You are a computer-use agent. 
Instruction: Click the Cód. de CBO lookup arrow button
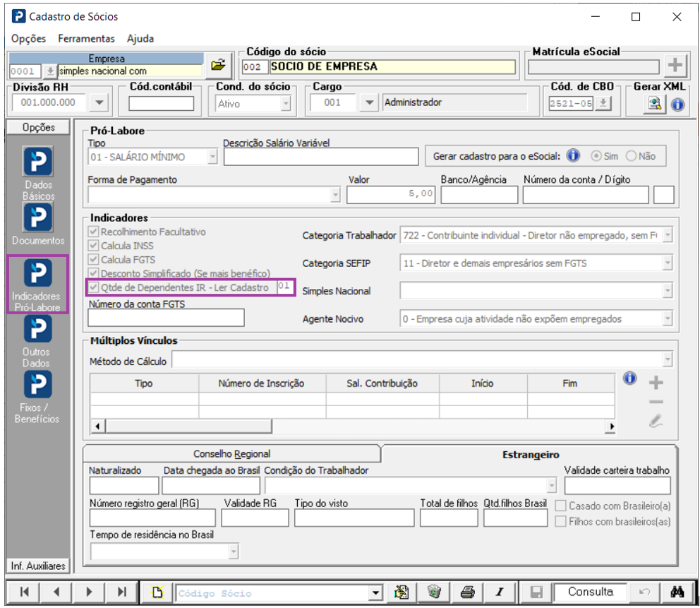pyautogui.click(x=603, y=104)
